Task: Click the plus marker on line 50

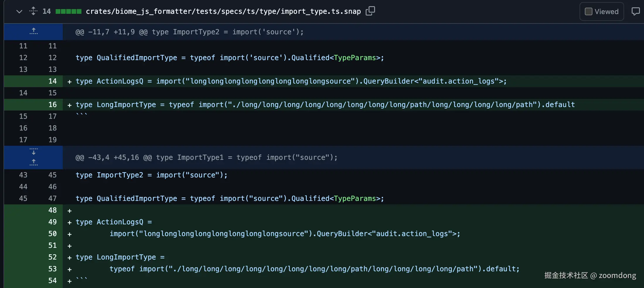Action: click(69, 234)
